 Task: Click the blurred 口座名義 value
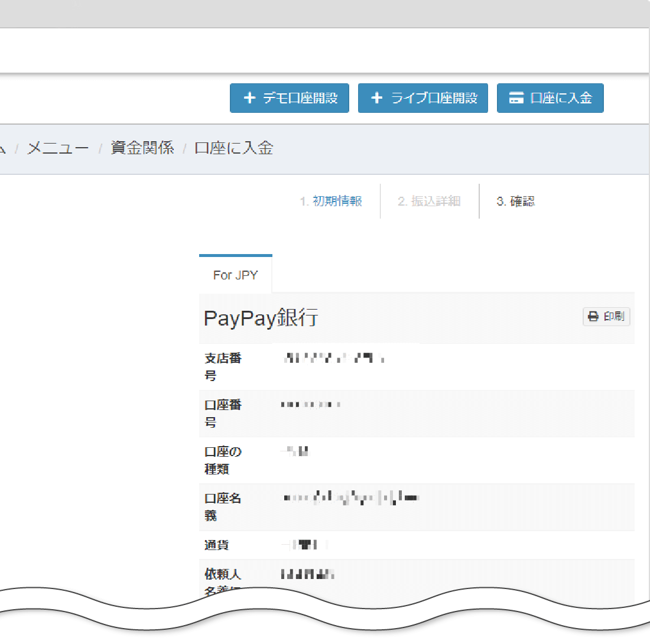[350, 497]
